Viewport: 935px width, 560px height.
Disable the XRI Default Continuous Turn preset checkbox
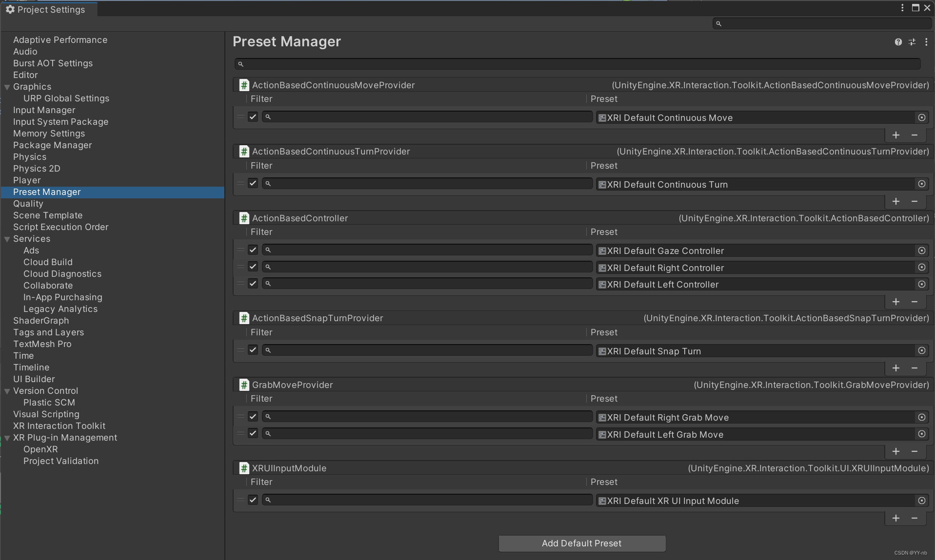(x=253, y=183)
